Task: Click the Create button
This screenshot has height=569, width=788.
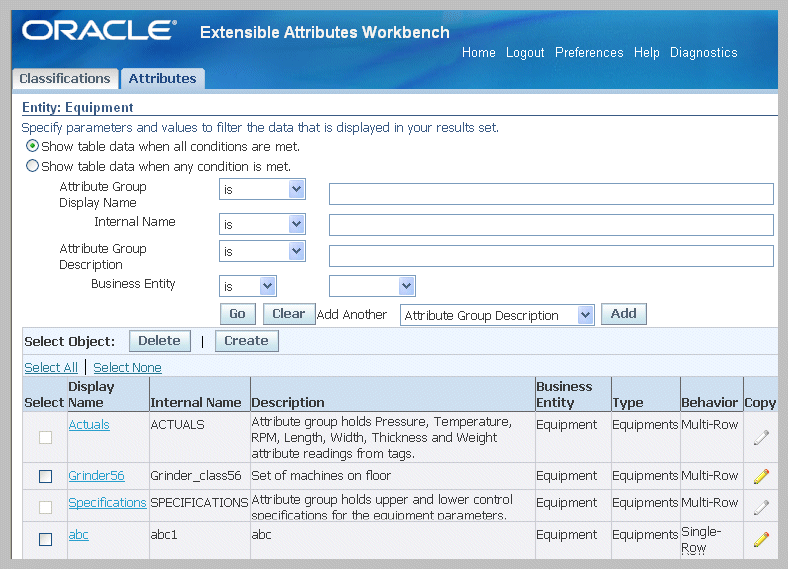Action: click(247, 341)
